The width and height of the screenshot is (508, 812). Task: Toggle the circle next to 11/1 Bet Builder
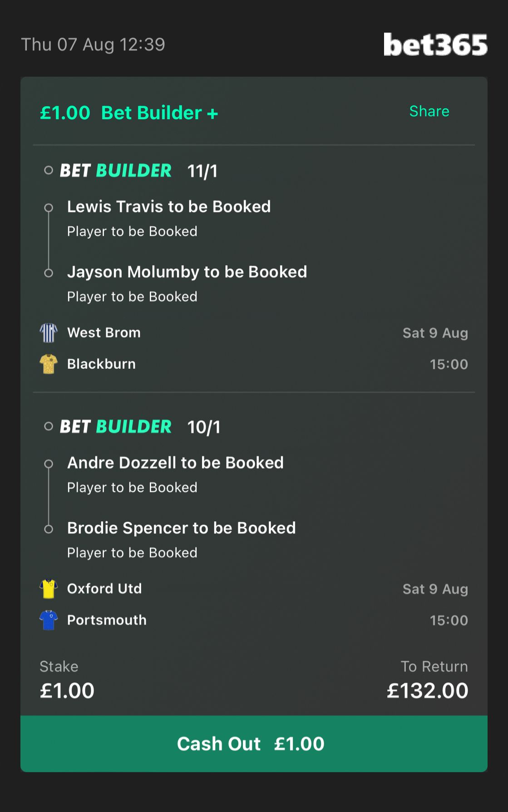coord(49,171)
